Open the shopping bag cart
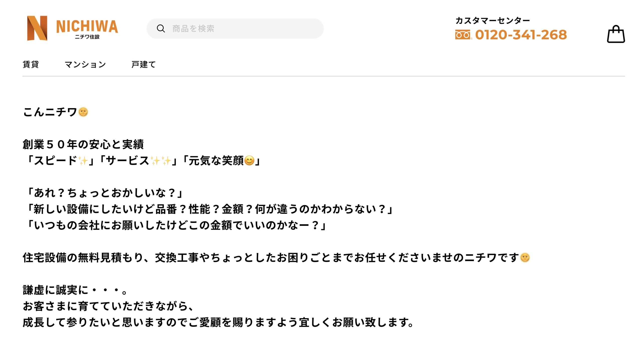641x364 pixels. point(616,34)
